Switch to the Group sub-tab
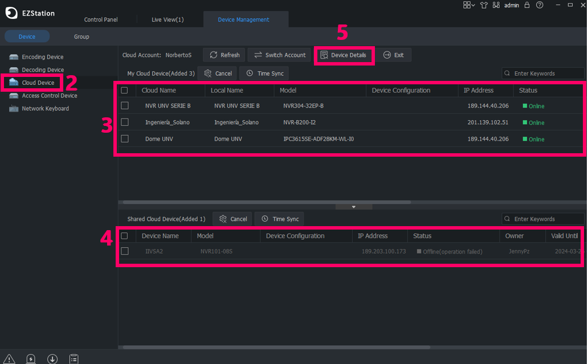Screen dimensions: 588x364 click(x=81, y=36)
